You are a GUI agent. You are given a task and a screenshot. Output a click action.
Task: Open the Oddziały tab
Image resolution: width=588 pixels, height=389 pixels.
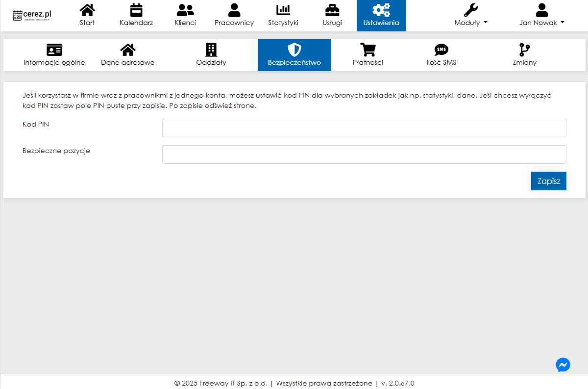[x=211, y=55]
